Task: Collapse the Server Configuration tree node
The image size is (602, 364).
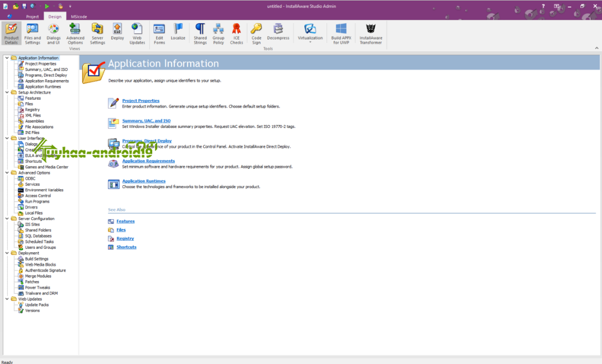Action: [x=7, y=219]
